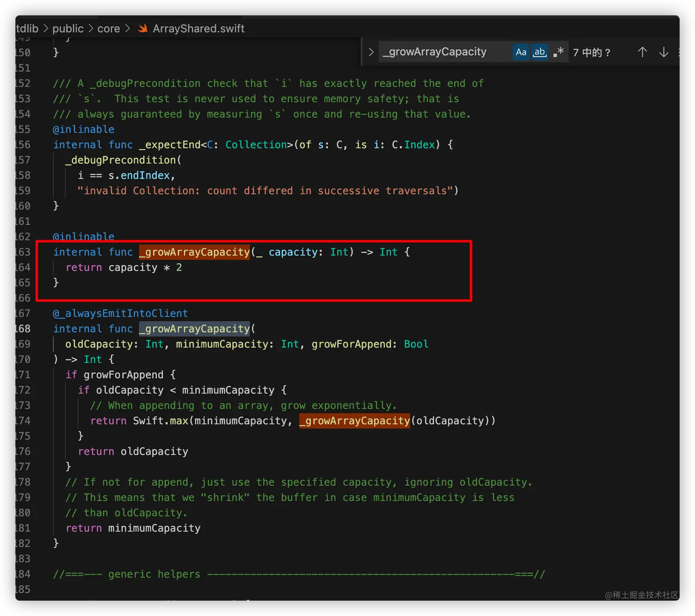This screenshot has height=616, width=695.
Task: Click the 'A _debugPrecondition check' doc comment
Action: pos(268,84)
